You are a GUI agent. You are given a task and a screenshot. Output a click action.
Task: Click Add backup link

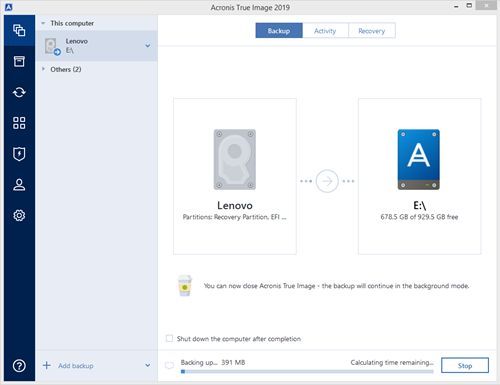click(x=76, y=366)
